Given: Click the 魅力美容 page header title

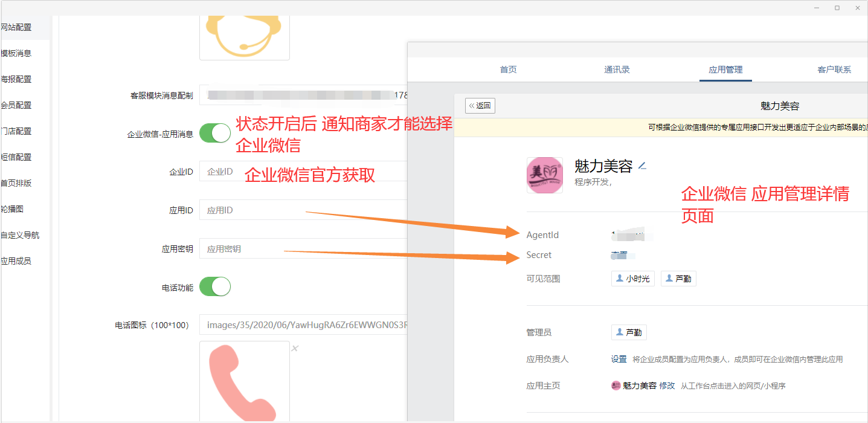Looking at the screenshot, I should pos(780,106).
